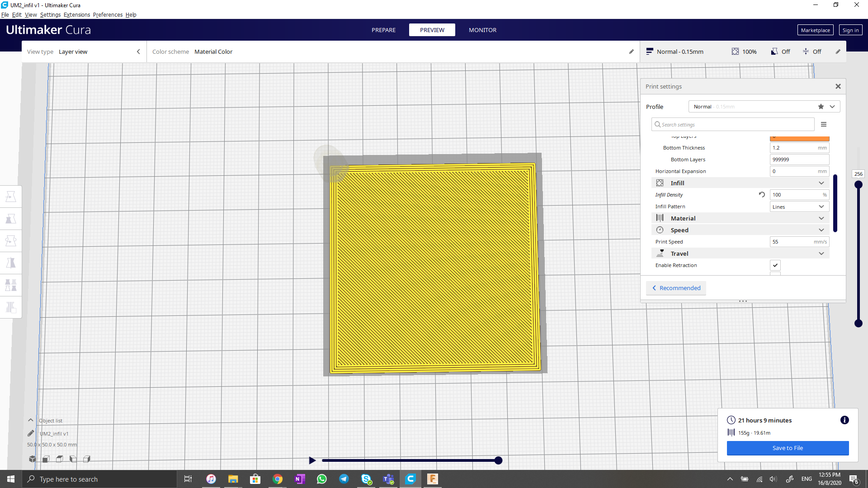Open Telegram from taskbar
This screenshot has width=868, height=488.
point(344,479)
